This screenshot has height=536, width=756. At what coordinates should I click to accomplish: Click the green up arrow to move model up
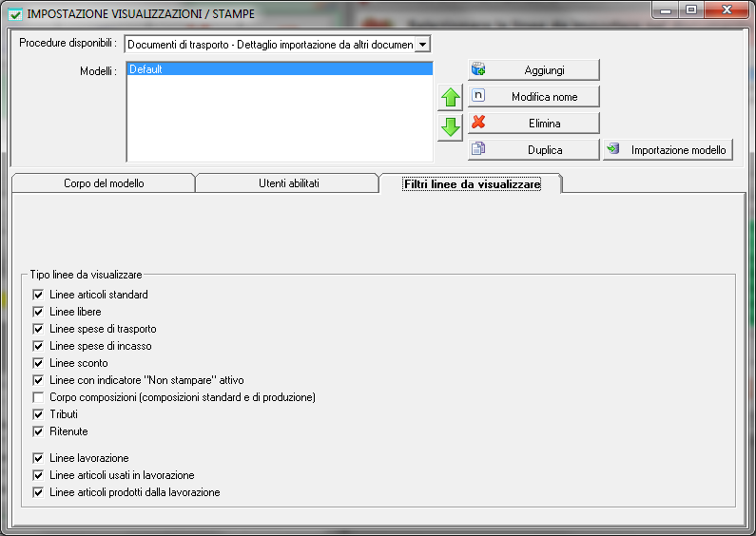[x=451, y=97]
